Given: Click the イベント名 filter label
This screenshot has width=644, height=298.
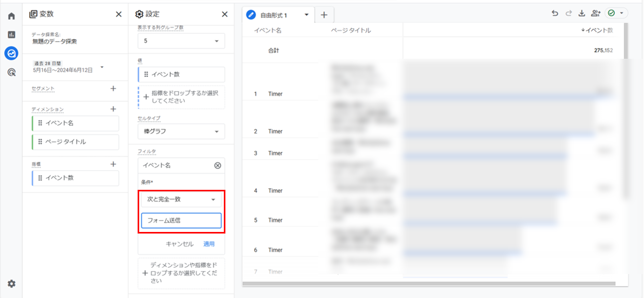Looking at the screenshot, I should point(157,165).
